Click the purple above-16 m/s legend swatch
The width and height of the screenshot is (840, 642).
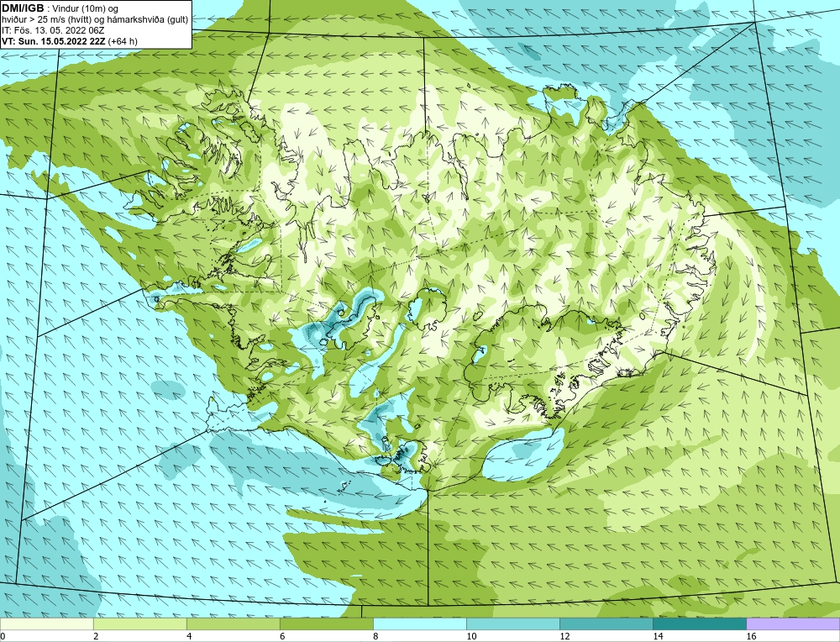tap(793, 624)
